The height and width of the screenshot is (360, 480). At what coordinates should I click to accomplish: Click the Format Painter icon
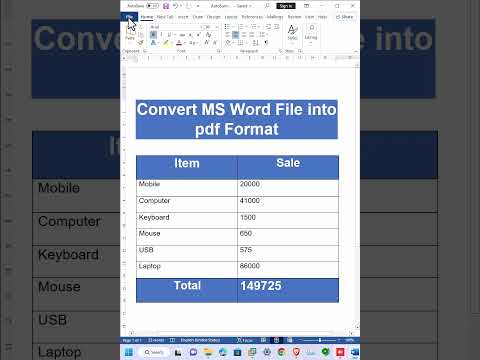click(x=141, y=42)
